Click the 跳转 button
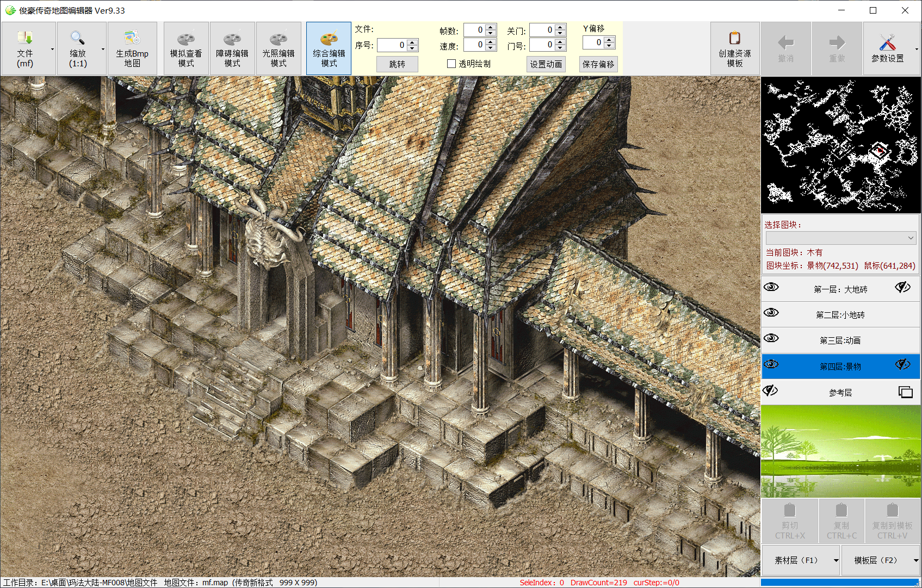Screen dimensions: 922x588 pyautogui.click(x=397, y=64)
